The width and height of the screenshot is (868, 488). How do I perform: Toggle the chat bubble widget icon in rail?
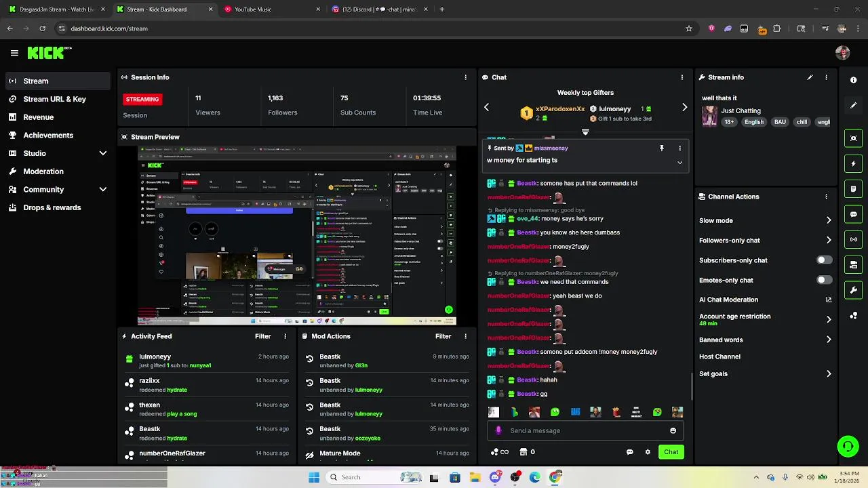pos(854,214)
